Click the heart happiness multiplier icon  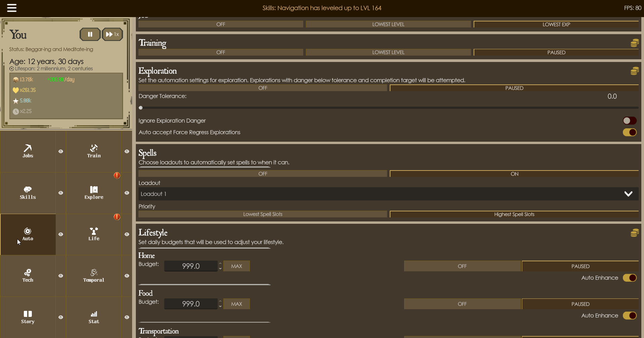(16, 90)
